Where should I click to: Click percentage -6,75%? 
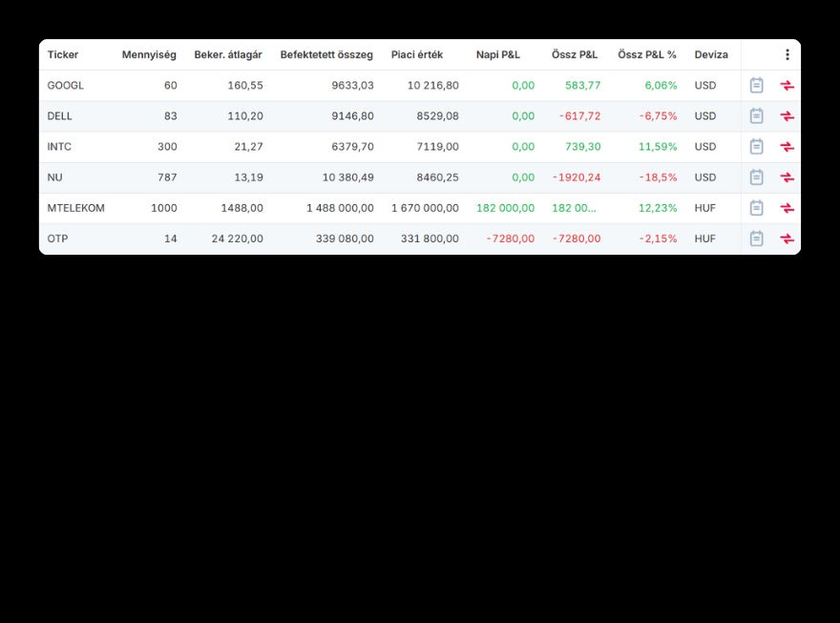point(658,115)
